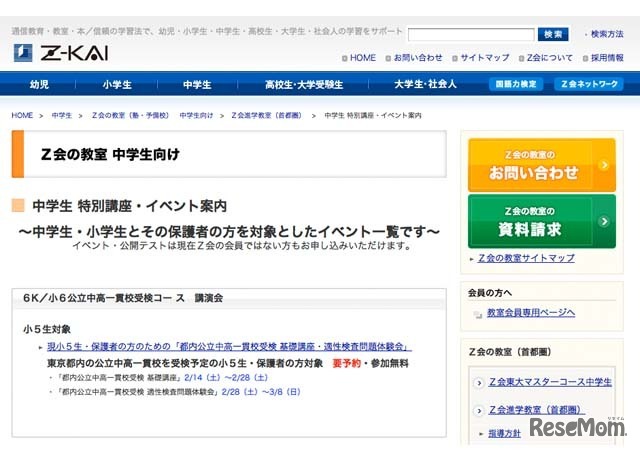640x450 pixels.
Task: Click Z会の教室（首都圏） sidebar heading
Action: point(510,352)
